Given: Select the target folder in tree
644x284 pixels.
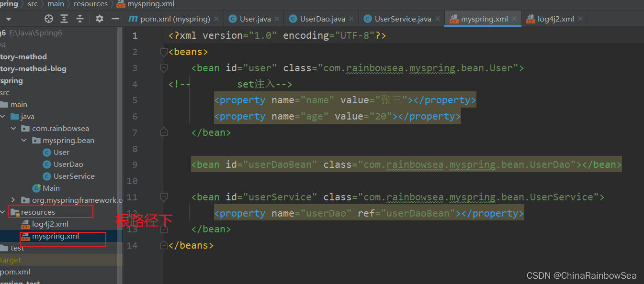Looking at the screenshot, I should click(11, 260).
